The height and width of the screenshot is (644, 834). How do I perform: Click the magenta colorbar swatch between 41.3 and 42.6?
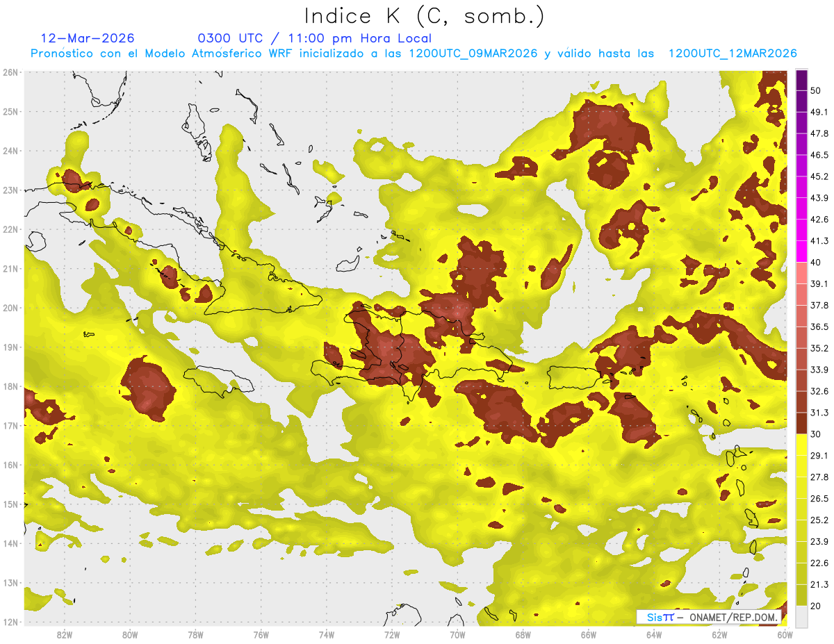[x=801, y=230]
